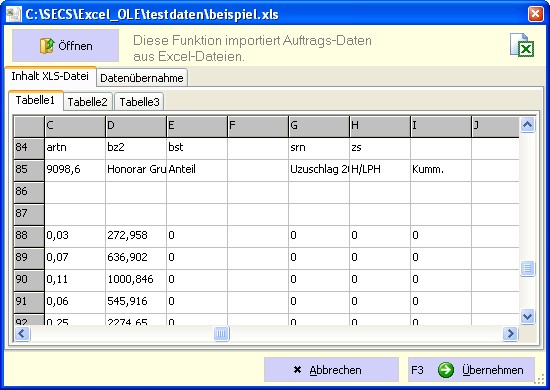Select row header 91
Image resolution: width=550 pixels, height=390 pixels.
pyautogui.click(x=29, y=302)
